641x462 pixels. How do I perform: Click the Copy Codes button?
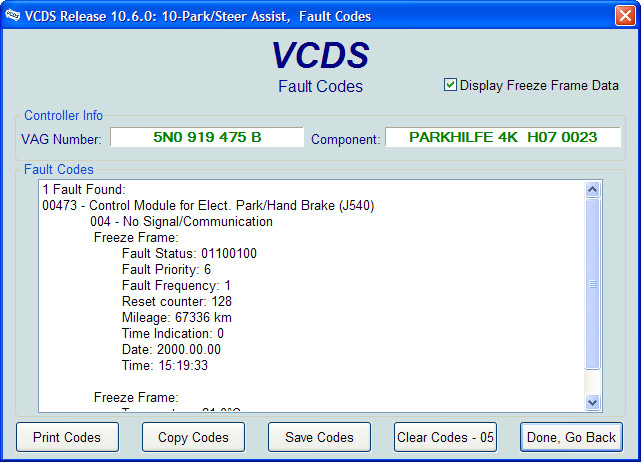193,437
